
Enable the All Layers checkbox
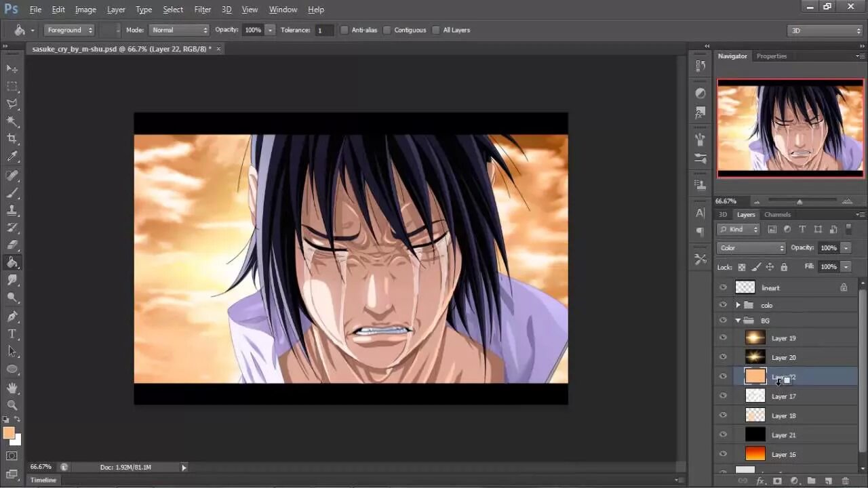pos(436,30)
